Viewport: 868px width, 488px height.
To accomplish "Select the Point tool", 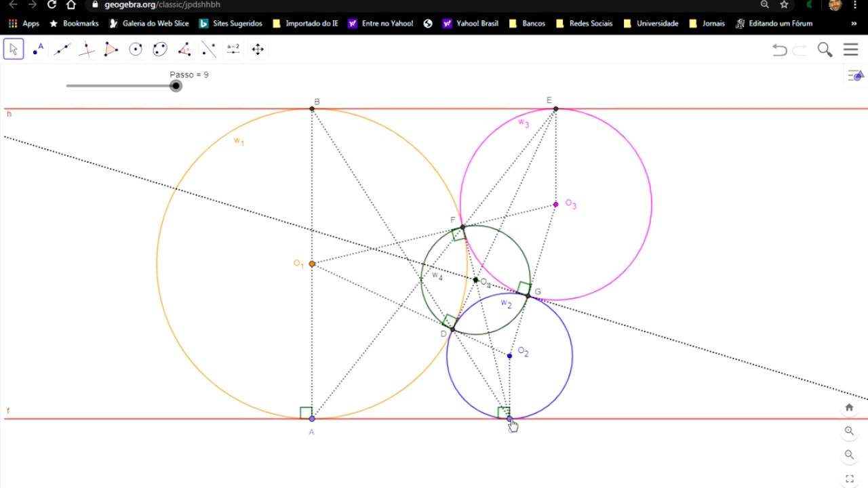I will tap(38, 49).
